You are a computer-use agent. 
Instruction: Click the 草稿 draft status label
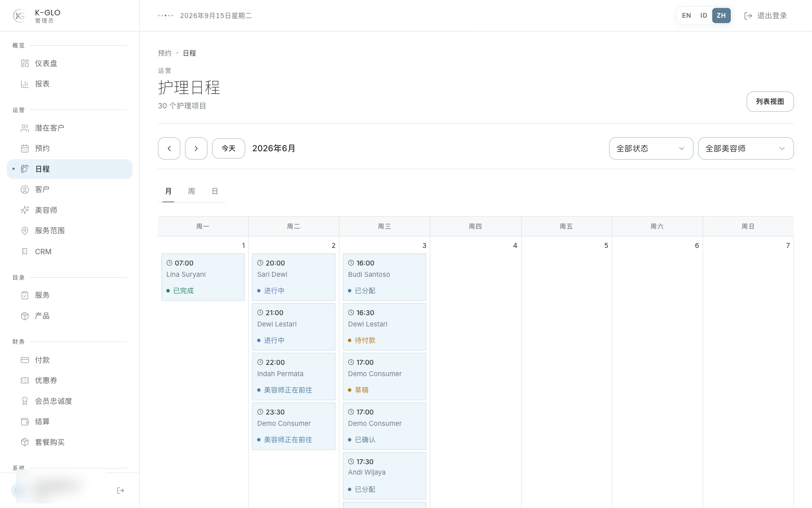(362, 390)
